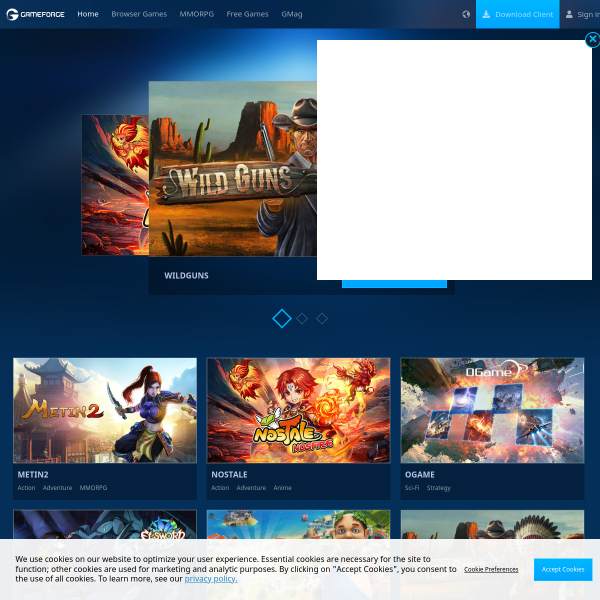Open the Browser Games menu
Image resolution: width=600 pixels, height=600 pixels.
click(x=139, y=14)
